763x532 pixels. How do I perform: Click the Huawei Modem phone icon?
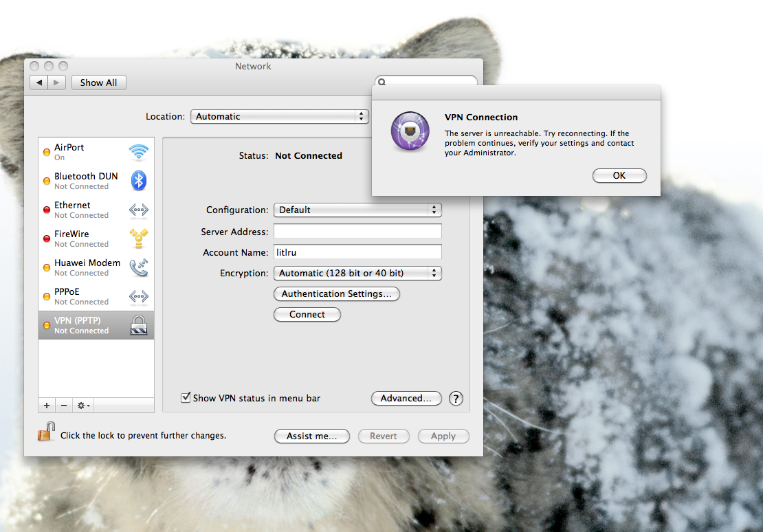point(139,267)
